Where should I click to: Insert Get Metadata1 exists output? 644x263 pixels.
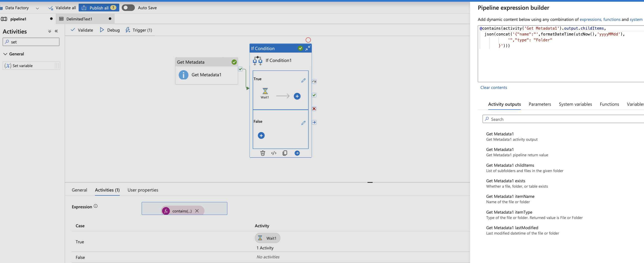(517, 183)
